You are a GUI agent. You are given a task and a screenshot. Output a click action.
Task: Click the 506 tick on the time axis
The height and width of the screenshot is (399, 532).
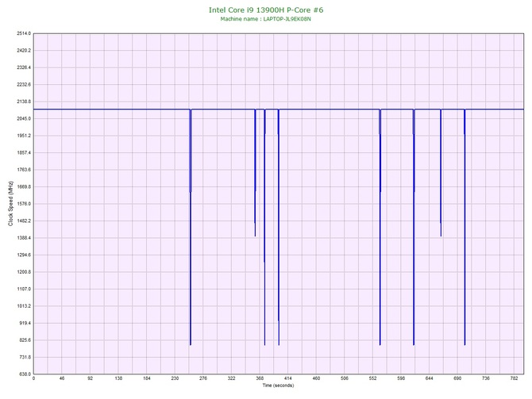click(345, 378)
